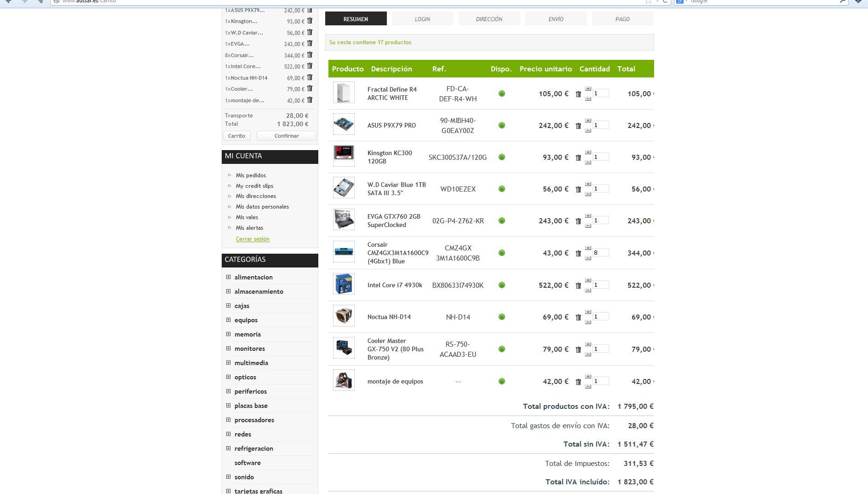The image size is (868, 494).
Task: Remove ASUS P9X79 PRO using its trash icon
Action: tap(578, 126)
